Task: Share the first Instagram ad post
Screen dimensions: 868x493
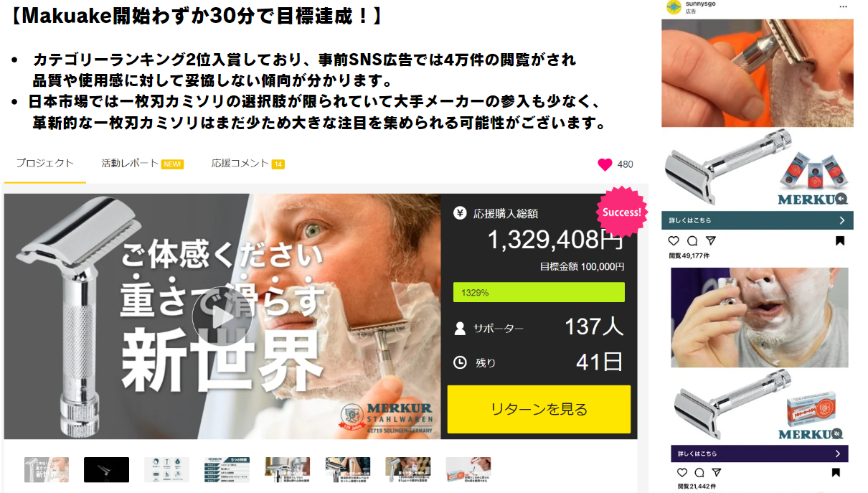Action: (x=710, y=241)
